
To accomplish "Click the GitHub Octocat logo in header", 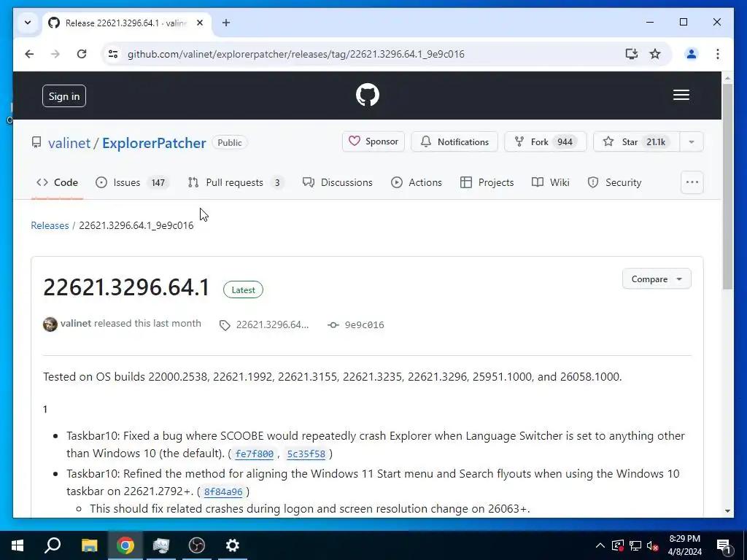I will point(368,95).
